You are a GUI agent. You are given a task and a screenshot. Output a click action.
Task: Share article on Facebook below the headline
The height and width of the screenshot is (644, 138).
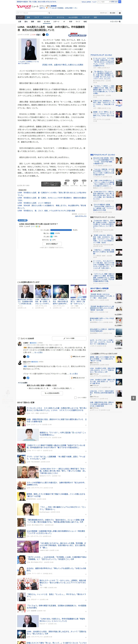pyautogui.click(x=47, y=35)
